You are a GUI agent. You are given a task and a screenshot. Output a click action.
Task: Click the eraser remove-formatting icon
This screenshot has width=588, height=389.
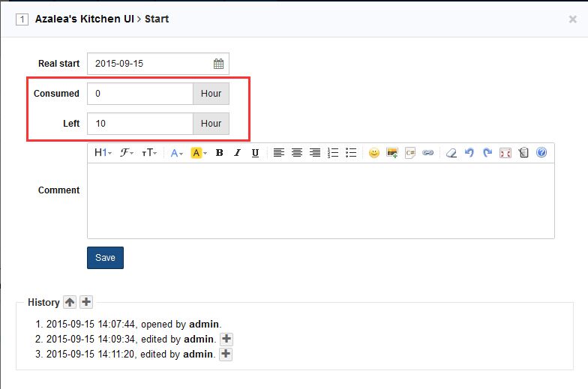[451, 153]
